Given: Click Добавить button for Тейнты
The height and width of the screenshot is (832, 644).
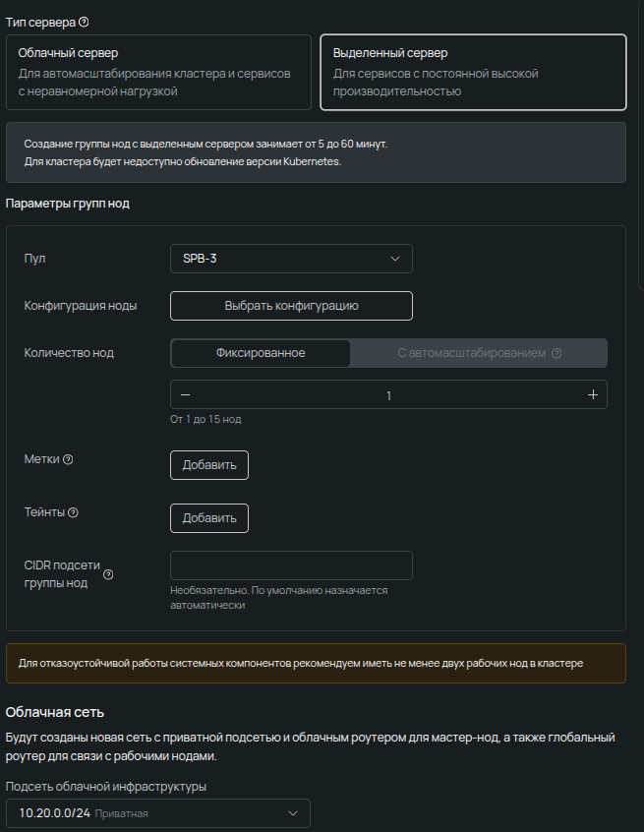Looking at the screenshot, I should click(209, 518).
